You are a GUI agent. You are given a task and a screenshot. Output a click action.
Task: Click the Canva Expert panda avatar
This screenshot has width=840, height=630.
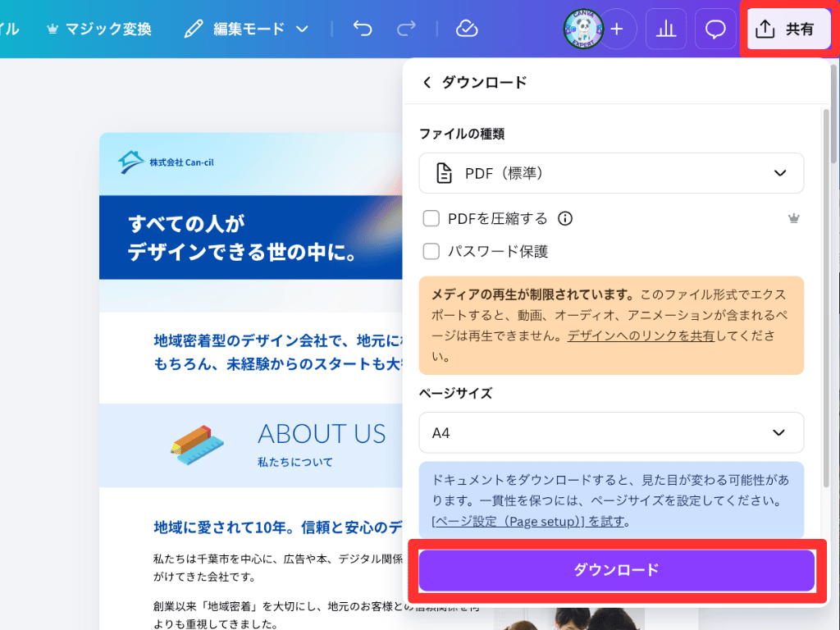(x=584, y=29)
